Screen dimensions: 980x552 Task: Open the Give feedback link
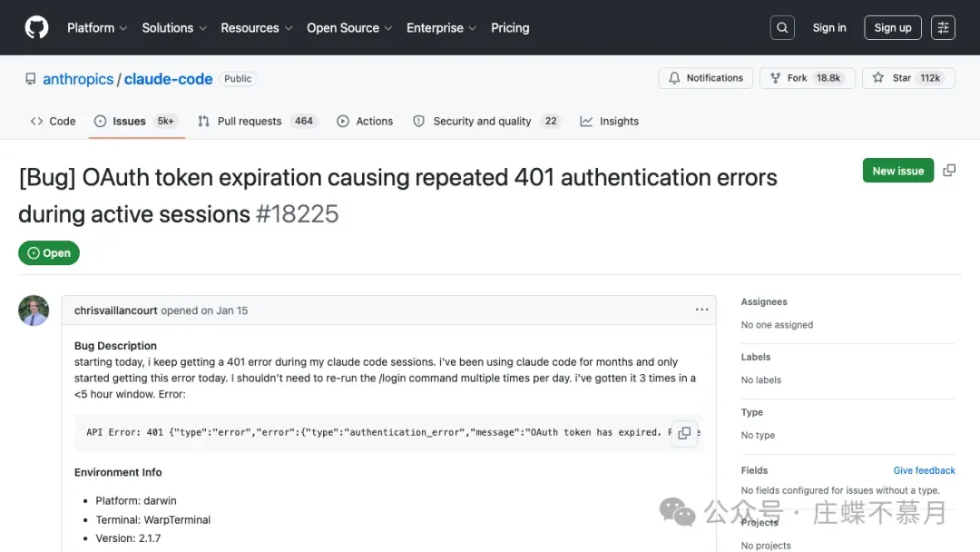click(x=924, y=470)
